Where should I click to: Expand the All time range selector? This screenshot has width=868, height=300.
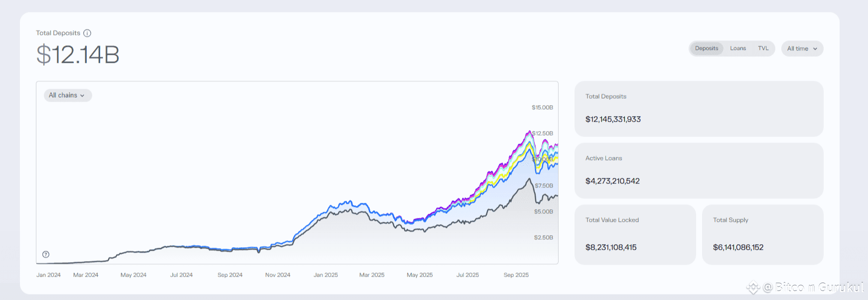click(x=802, y=48)
